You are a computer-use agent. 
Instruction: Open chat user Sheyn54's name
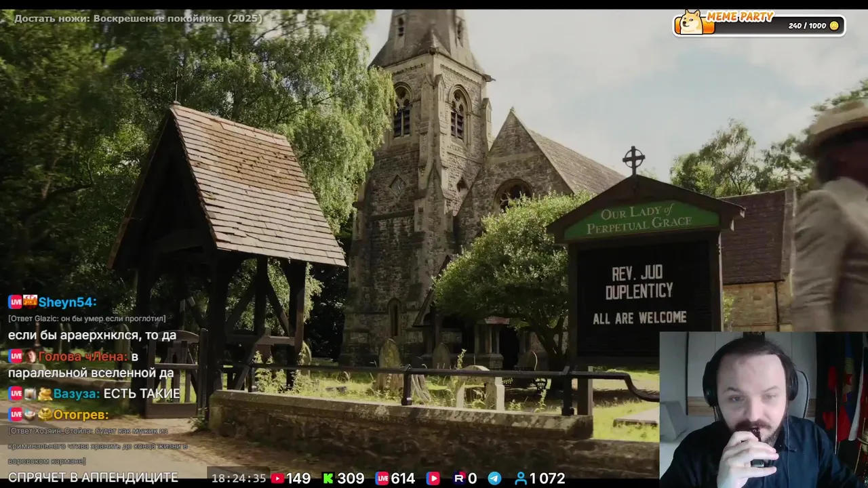pyautogui.click(x=67, y=302)
